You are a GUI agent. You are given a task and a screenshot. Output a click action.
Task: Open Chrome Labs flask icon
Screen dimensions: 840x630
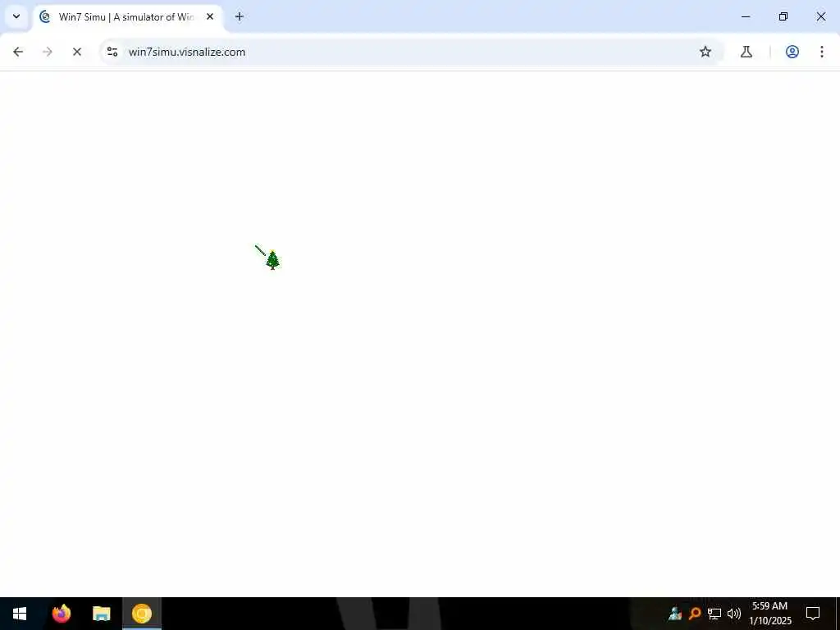click(x=746, y=52)
